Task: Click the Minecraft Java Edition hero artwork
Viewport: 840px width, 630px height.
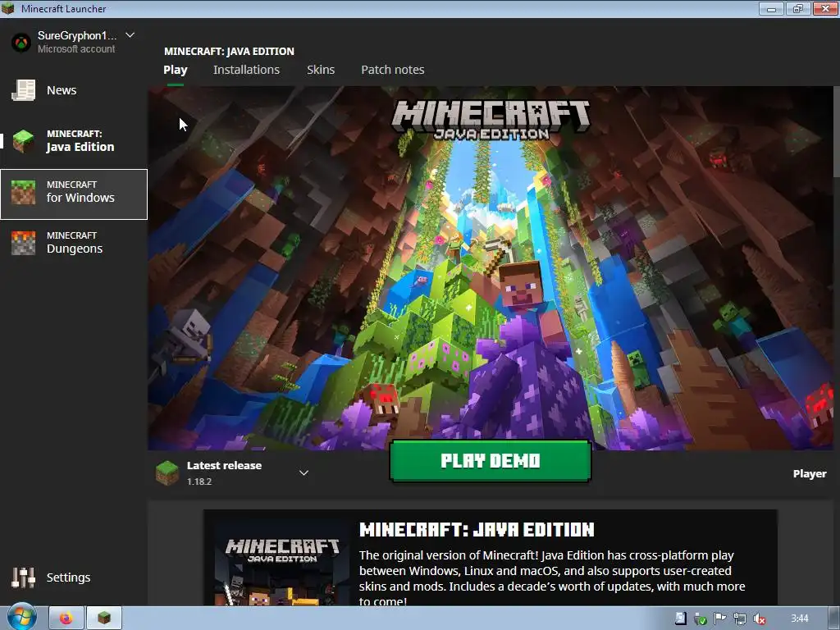Action: tap(491, 268)
